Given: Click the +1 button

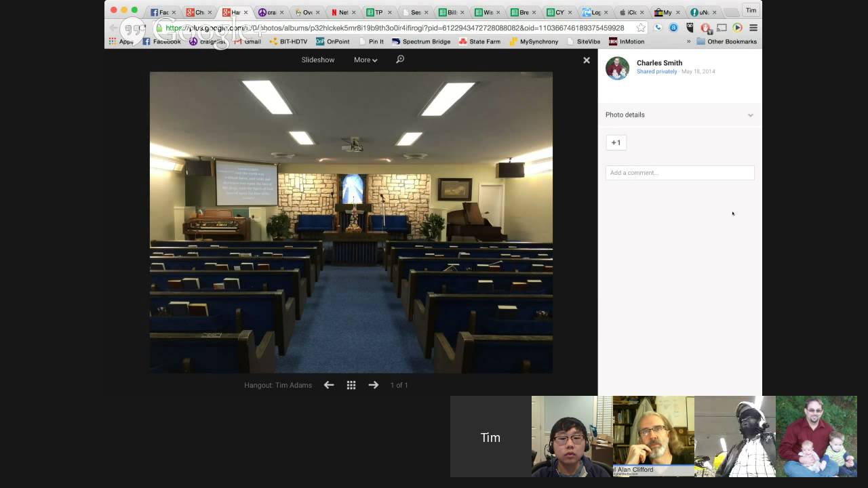Looking at the screenshot, I should [616, 142].
